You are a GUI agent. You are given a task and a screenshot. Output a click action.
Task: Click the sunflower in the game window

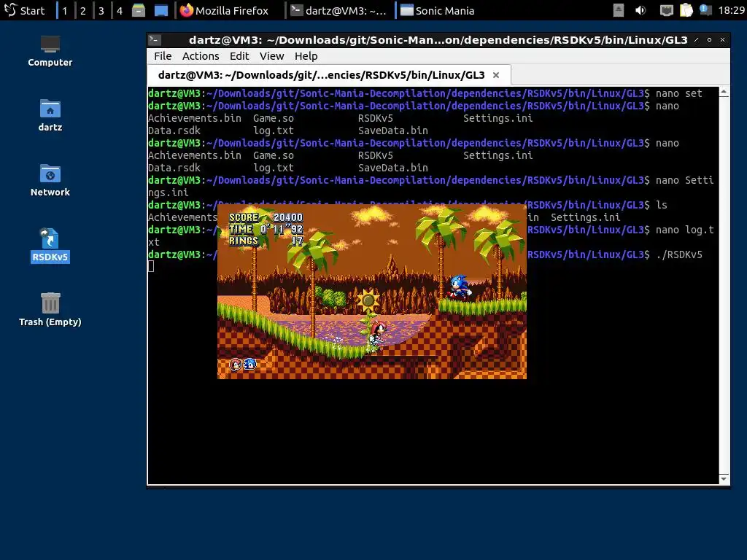point(368,302)
